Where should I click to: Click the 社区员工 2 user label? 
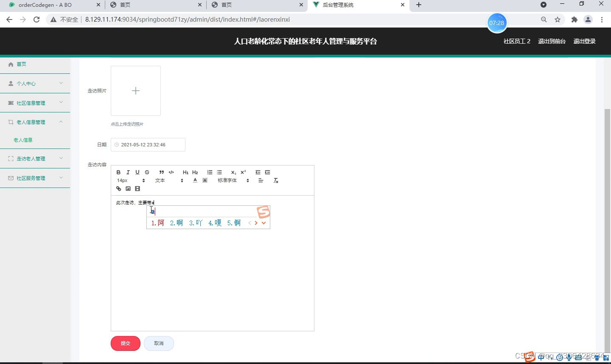517,41
